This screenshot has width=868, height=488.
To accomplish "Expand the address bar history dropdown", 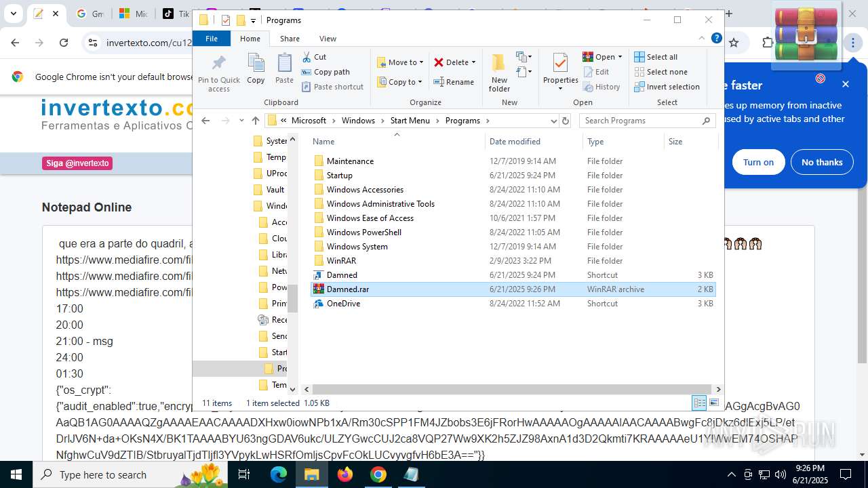I will (x=554, y=121).
